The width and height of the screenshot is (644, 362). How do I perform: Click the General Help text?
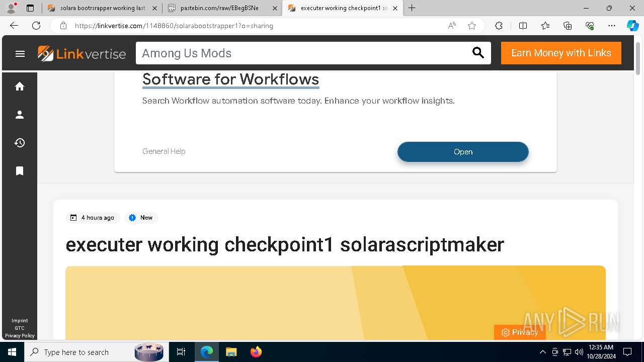point(164,151)
